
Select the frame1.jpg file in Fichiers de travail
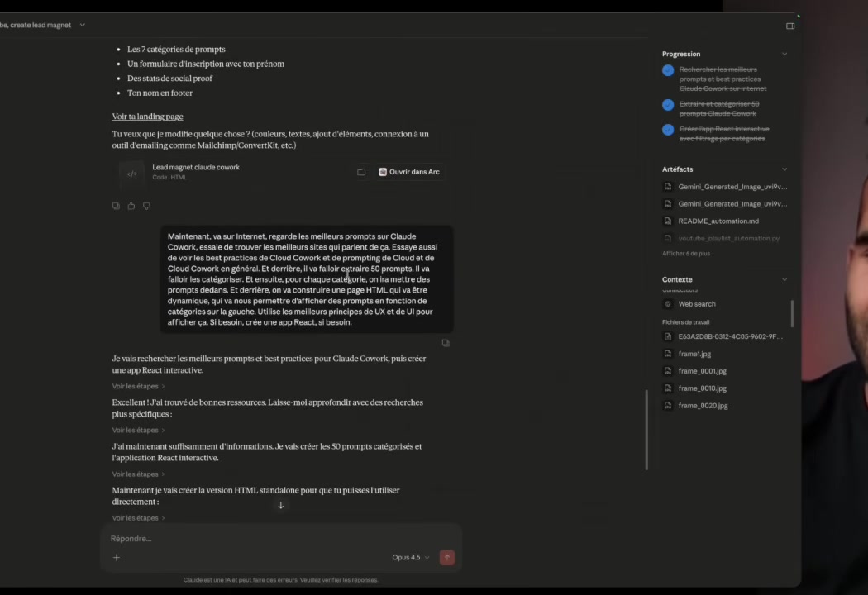pos(694,354)
